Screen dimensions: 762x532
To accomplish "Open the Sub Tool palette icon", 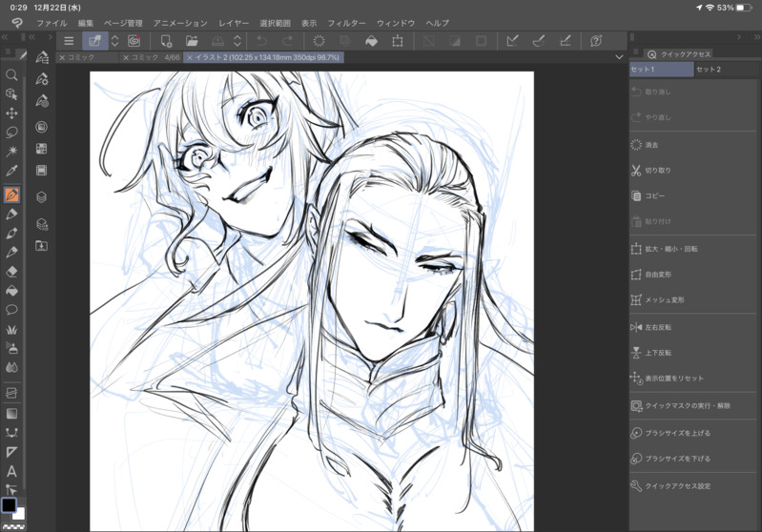I will tap(42, 57).
